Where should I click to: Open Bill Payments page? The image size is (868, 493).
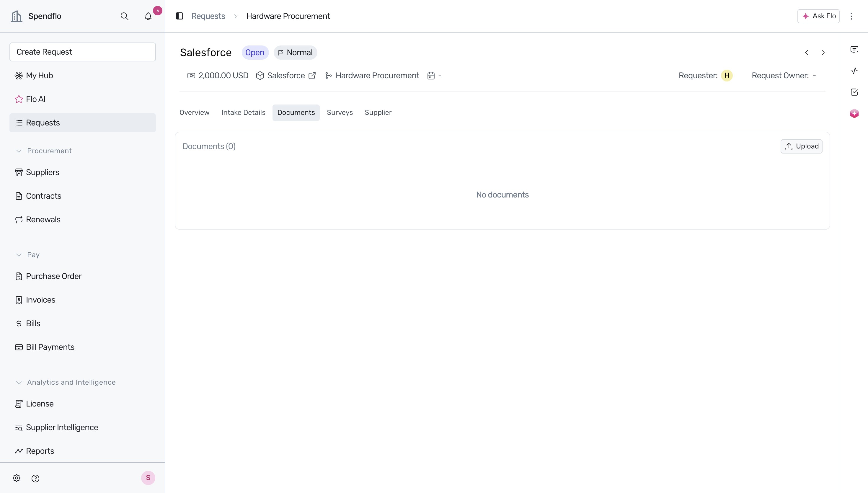click(83, 347)
